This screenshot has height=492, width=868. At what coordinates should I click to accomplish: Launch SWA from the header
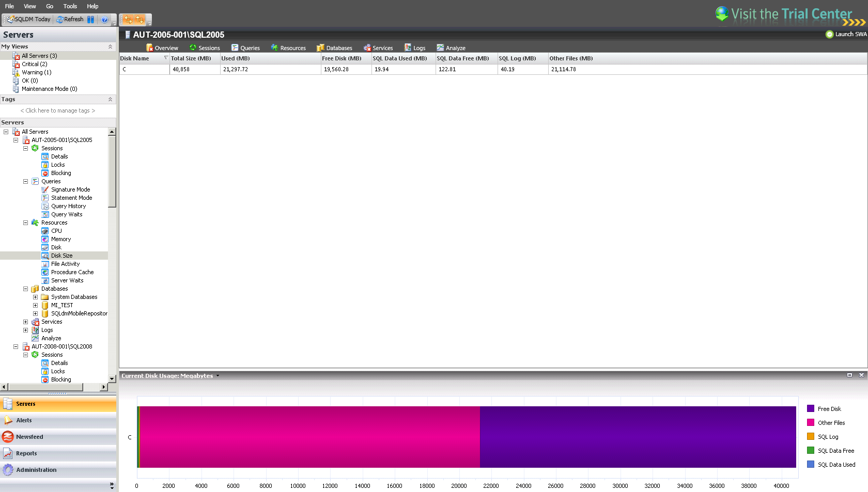846,34
